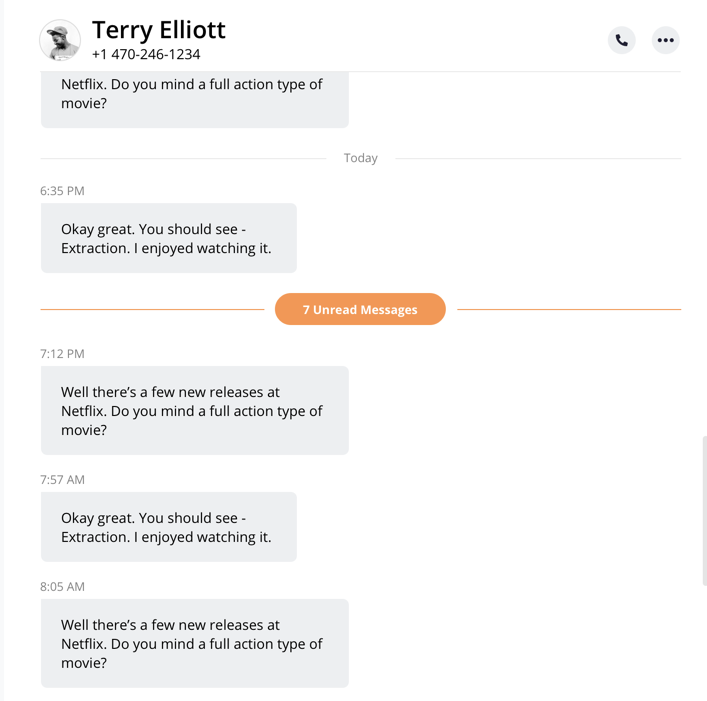707x701 pixels.
Task: Click the orange line right of unread badge
Action: coord(568,309)
